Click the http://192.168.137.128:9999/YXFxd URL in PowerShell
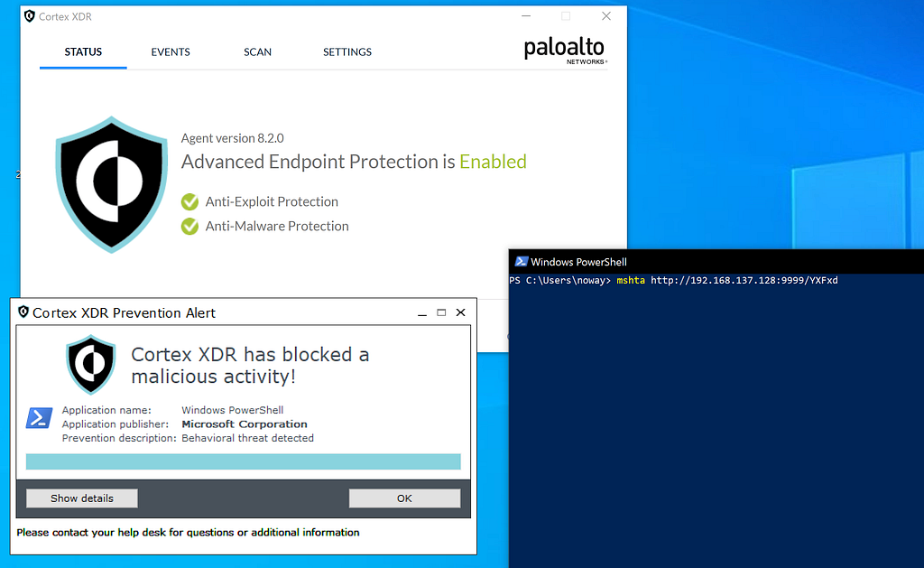Screen dimensions: 924x568 coord(744,280)
